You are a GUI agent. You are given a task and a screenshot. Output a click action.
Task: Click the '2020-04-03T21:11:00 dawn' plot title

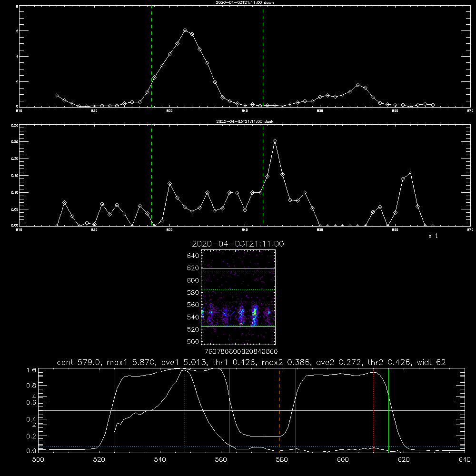pos(245,2)
